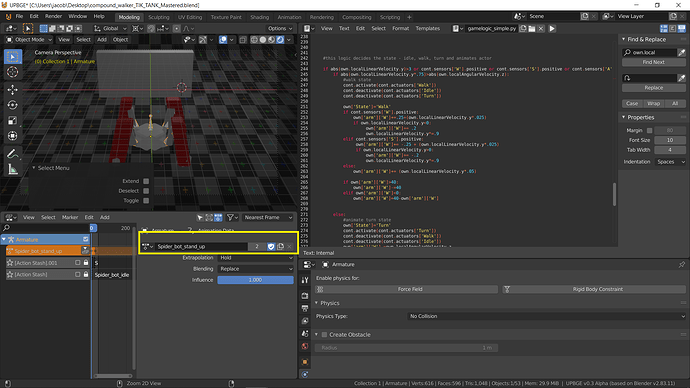This screenshot has width=690, height=388.
Task: Pick the Scale tool
Action: tap(12, 121)
